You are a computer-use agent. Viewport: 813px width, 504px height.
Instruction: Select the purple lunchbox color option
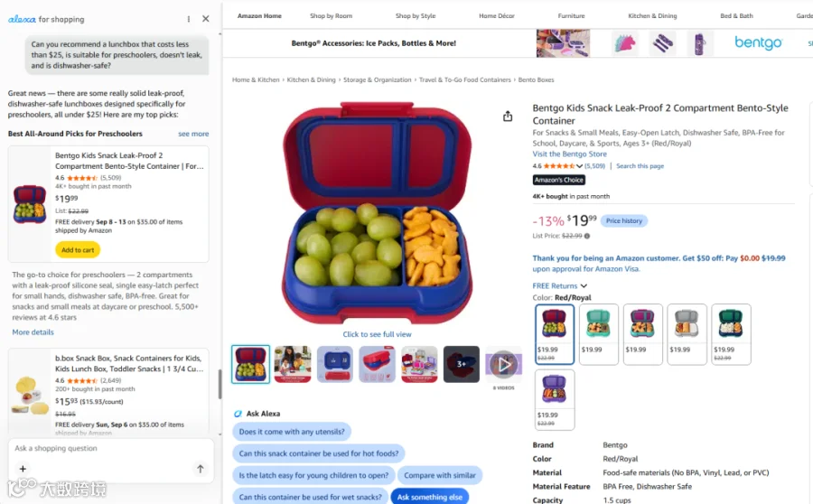tap(555, 399)
